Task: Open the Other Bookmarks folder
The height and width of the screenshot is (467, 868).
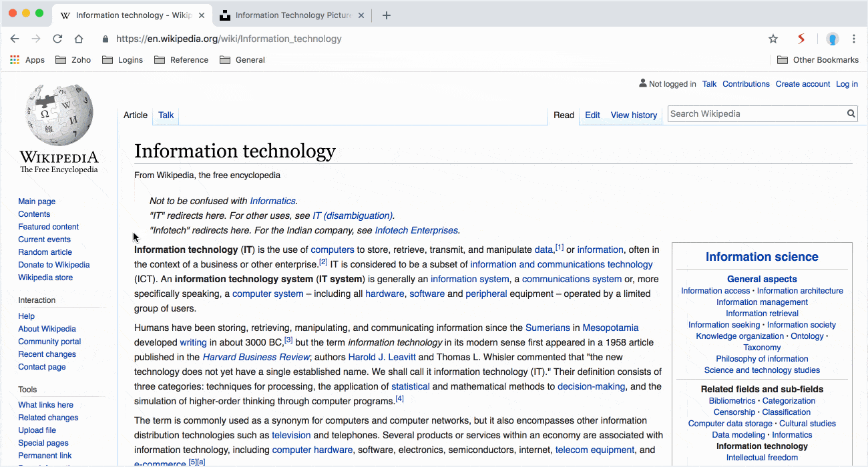Action: pyautogui.click(x=818, y=60)
